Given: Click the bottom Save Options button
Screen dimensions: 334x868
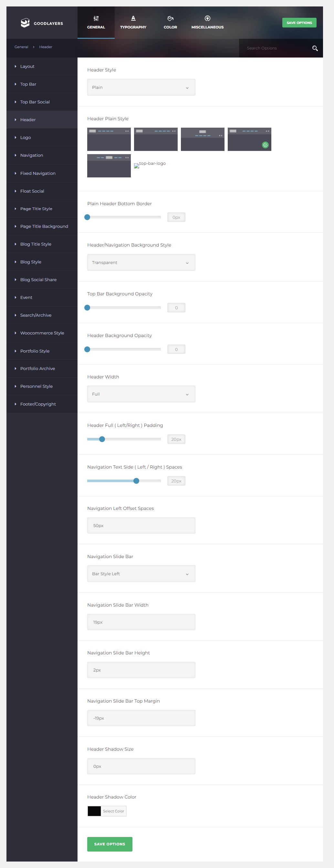Looking at the screenshot, I should (110, 843).
